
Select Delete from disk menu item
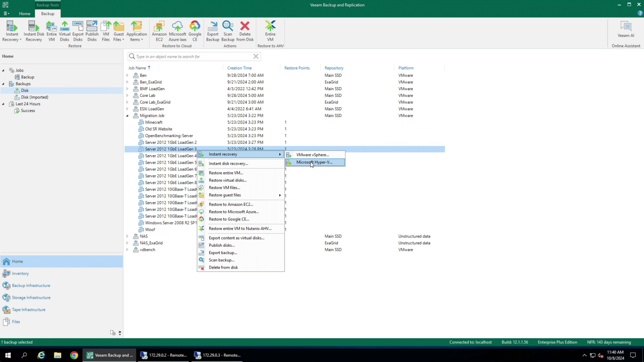pos(241,267)
